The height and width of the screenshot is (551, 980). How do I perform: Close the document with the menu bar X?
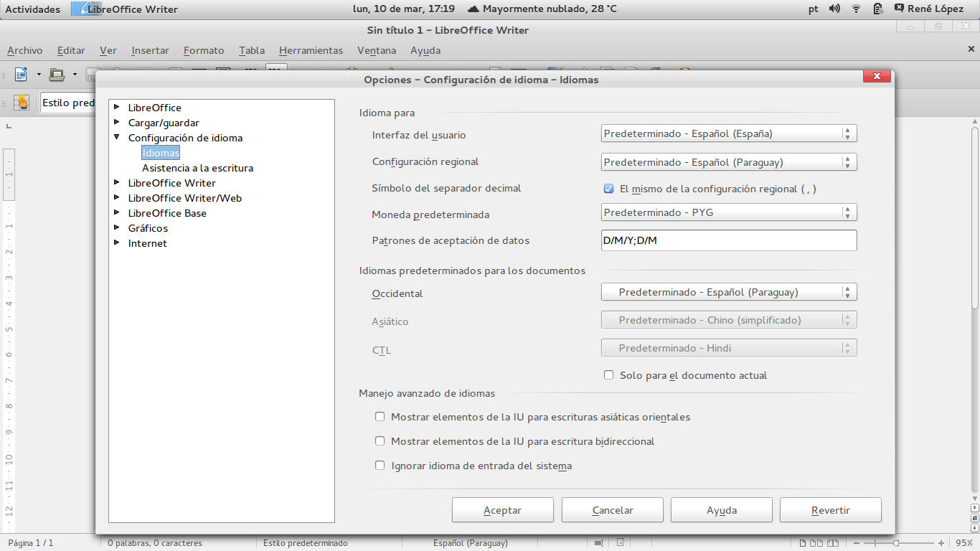click(971, 49)
